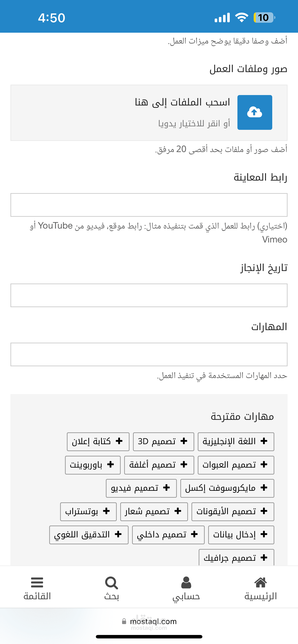Open the الرئيسية home tab
298x644 pixels.
pyautogui.click(x=260, y=588)
